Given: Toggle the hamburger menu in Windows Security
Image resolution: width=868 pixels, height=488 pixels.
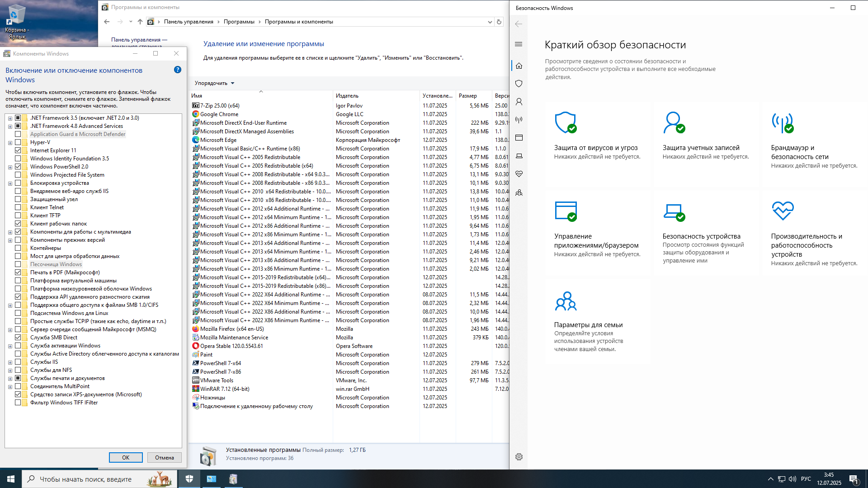Looking at the screenshot, I should 519,44.
